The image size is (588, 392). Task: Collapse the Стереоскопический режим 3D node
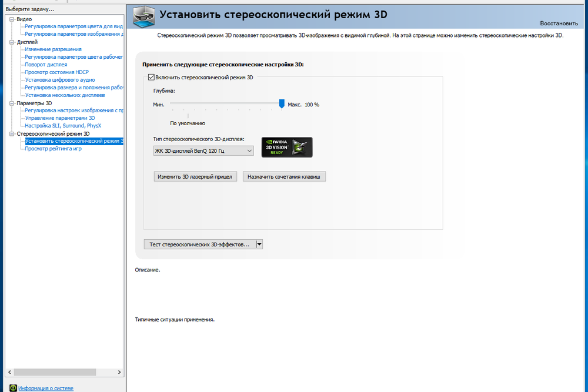click(x=12, y=134)
